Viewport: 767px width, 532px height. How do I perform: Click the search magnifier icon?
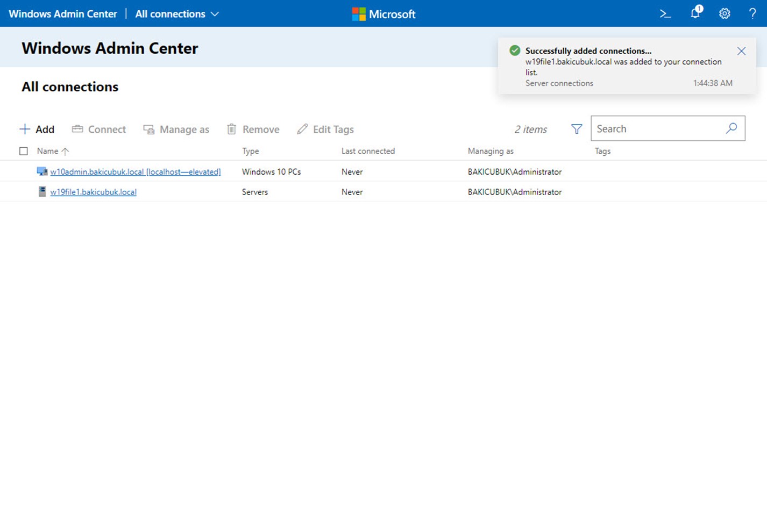click(x=732, y=128)
